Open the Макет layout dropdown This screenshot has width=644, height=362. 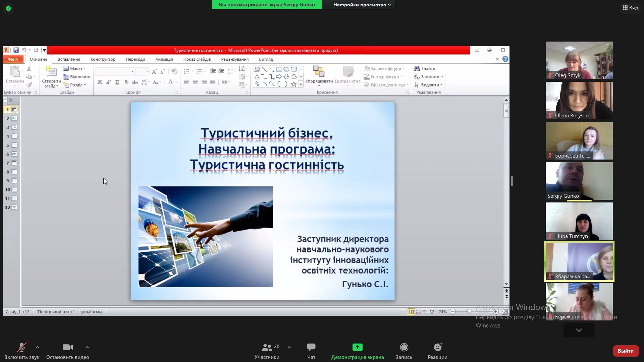coord(74,68)
